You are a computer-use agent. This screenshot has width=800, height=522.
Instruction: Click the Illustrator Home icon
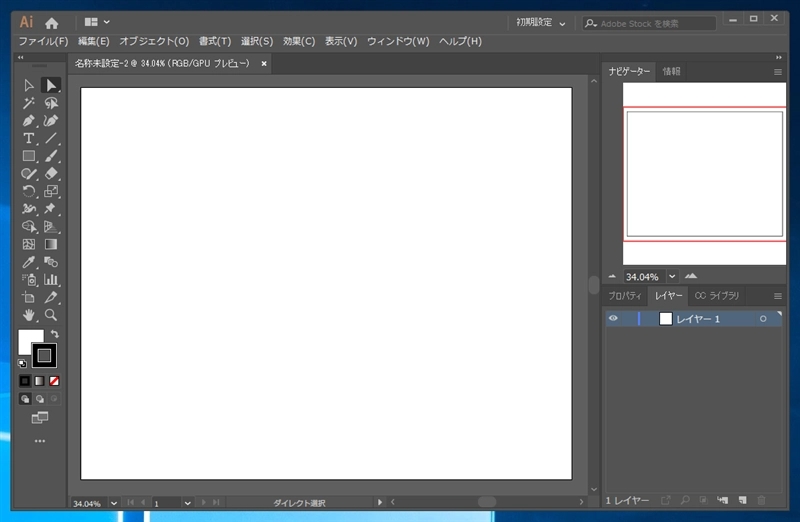pos(52,23)
